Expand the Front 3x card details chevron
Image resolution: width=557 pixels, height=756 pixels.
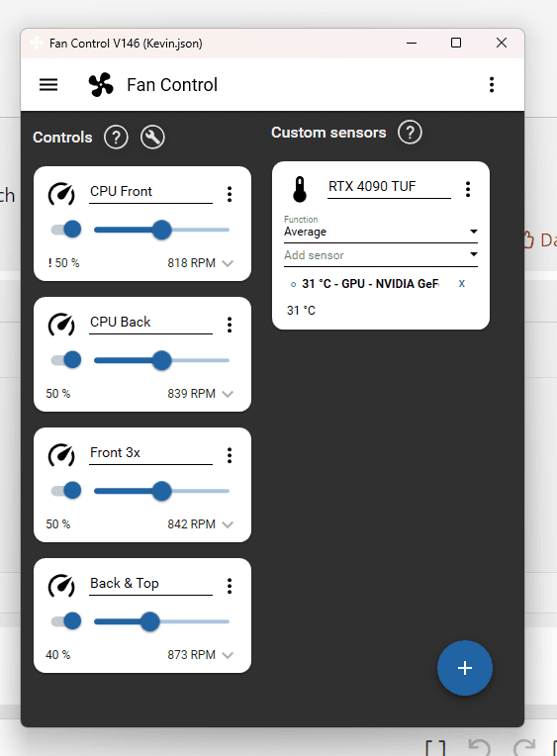tap(228, 524)
